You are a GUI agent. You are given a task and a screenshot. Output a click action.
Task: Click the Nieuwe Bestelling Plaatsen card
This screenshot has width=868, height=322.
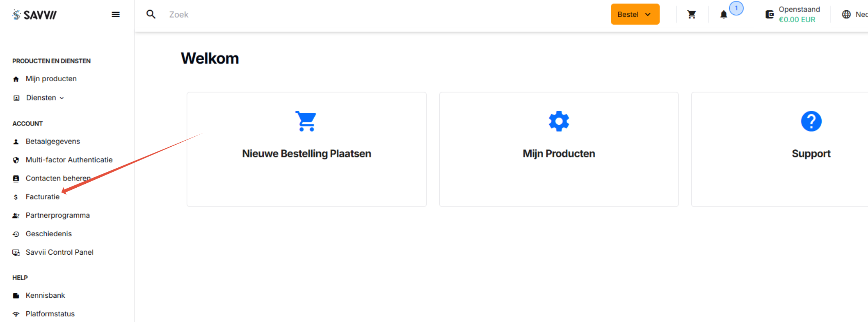[x=306, y=153]
